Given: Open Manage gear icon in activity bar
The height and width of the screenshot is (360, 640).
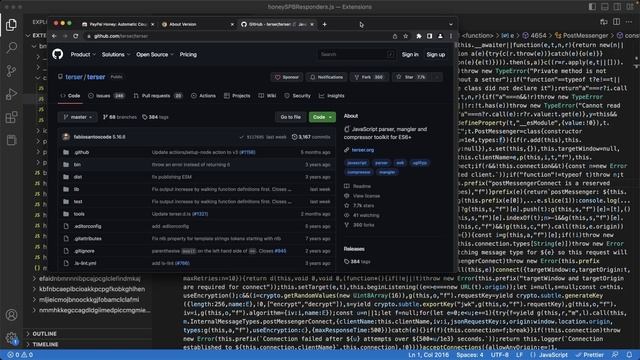Looking at the screenshot, I should [x=11, y=338].
